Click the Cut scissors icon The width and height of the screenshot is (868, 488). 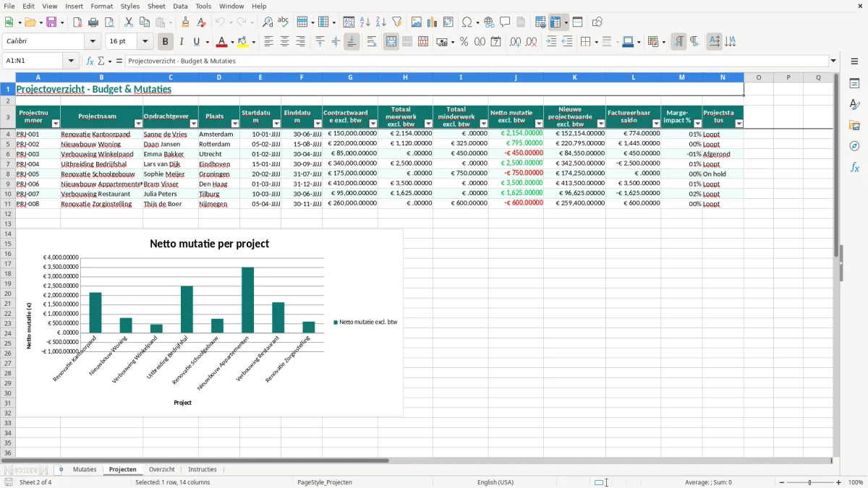coord(128,22)
